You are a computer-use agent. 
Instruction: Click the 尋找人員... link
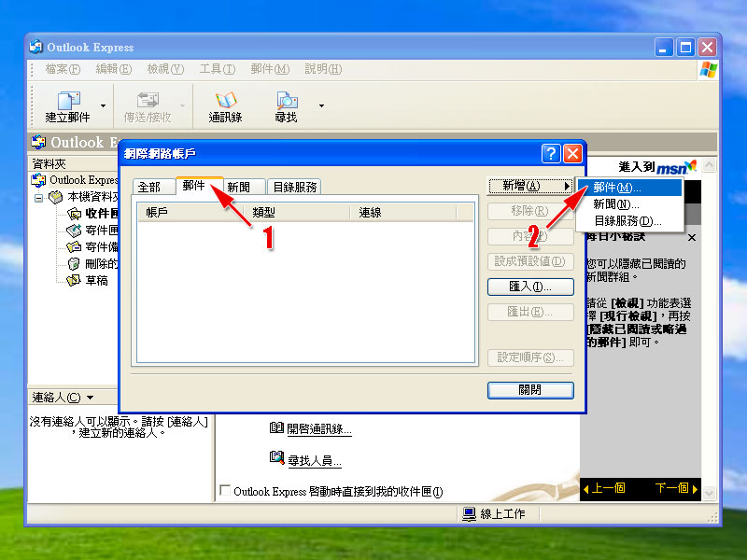point(315,460)
